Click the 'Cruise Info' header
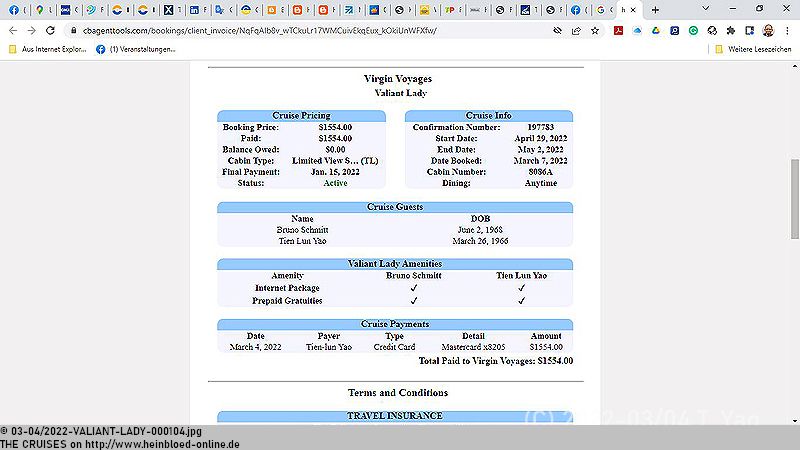Screen dimensions: 800x450 (x=488, y=116)
